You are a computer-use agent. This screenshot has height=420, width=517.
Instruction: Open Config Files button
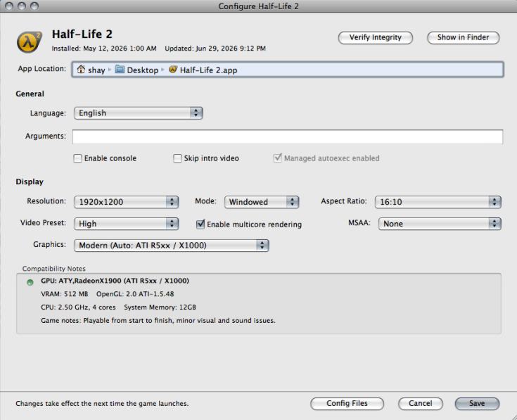(347, 404)
